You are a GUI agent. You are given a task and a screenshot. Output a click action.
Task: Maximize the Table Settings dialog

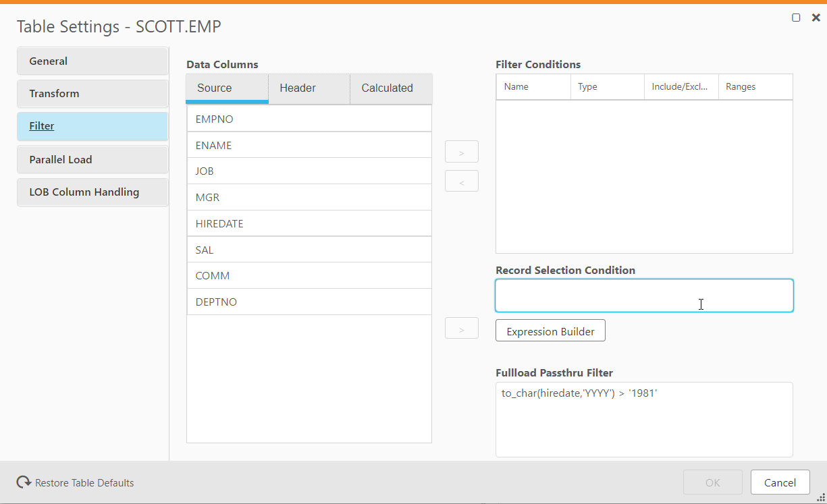(797, 18)
